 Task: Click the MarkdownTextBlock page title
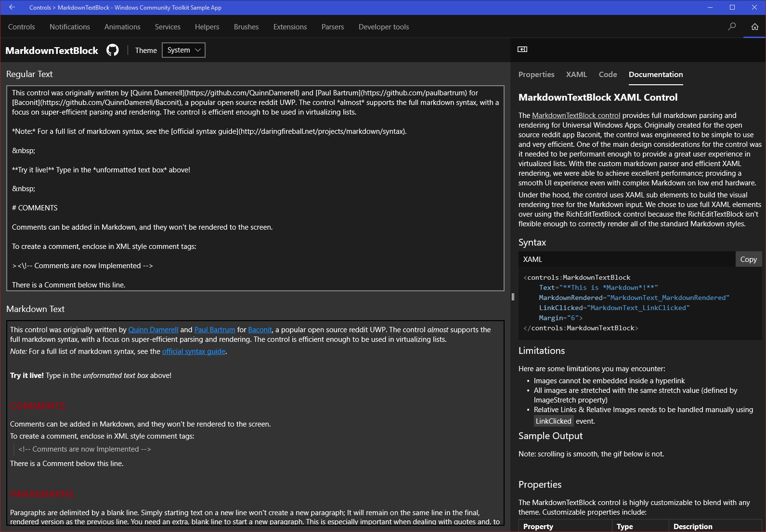pos(52,51)
